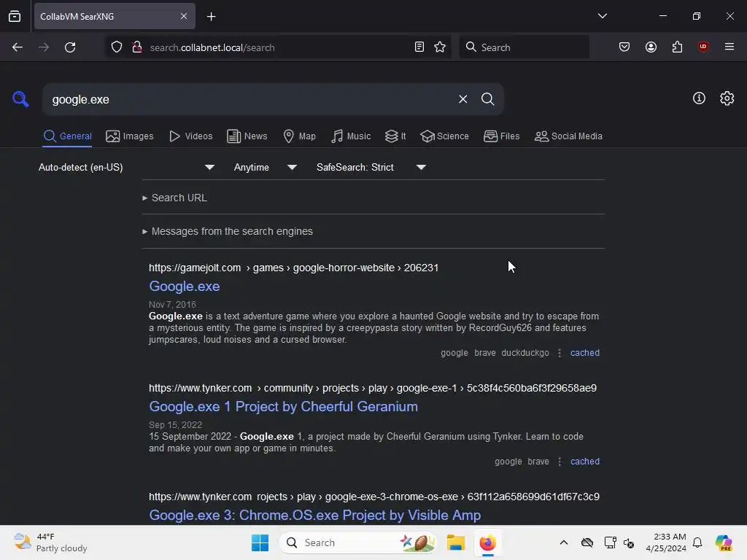The height and width of the screenshot is (560, 747).
Task: Open the Firefox account icon
Action: pyautogui.click(x=651, y=47)
